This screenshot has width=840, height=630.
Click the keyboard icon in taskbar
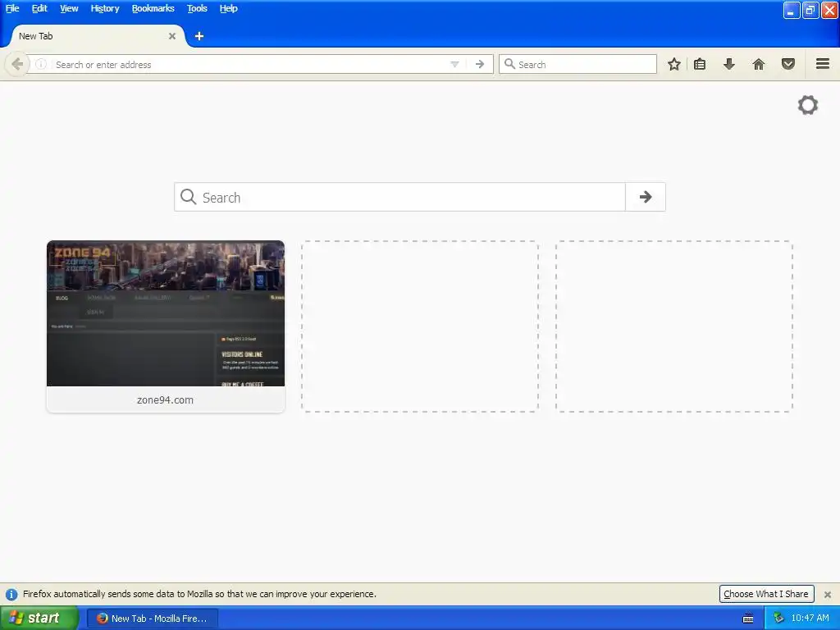748,619
